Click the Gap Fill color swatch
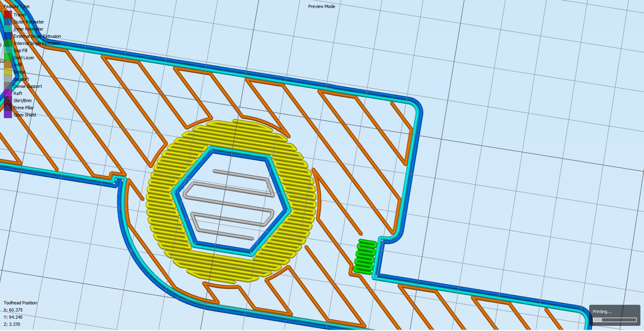644x331 pixels. point(8,50)
